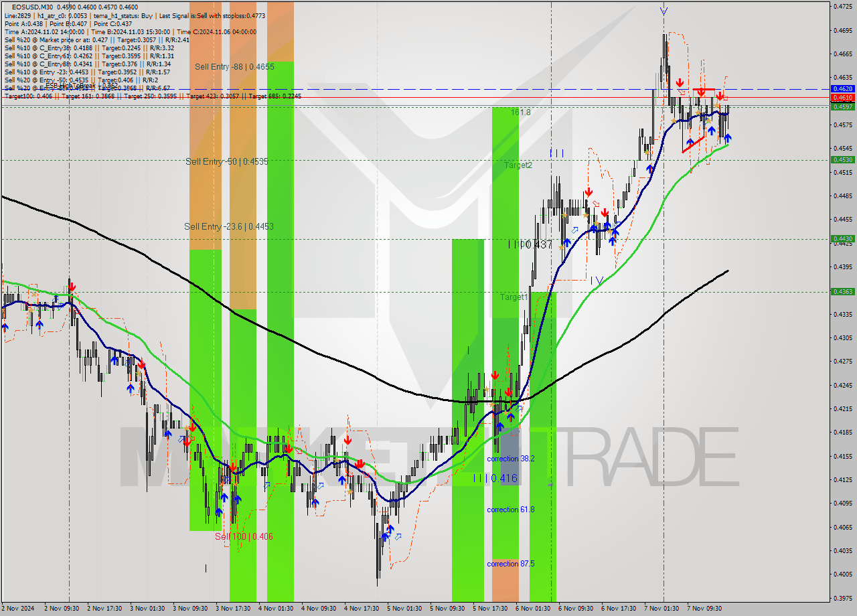The height and width of the screenshot is (616, 857).
Task: Click the 'Sell %10 @ C_Entry38: 0.4188' line
Action: 89,48
